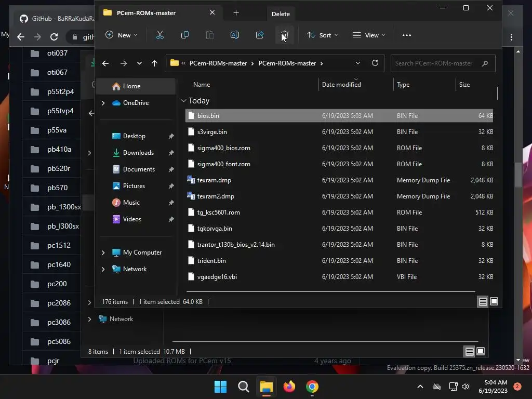The image size is (532, 399).
Task: Expand Network node in front window
Action: point(103,269)
